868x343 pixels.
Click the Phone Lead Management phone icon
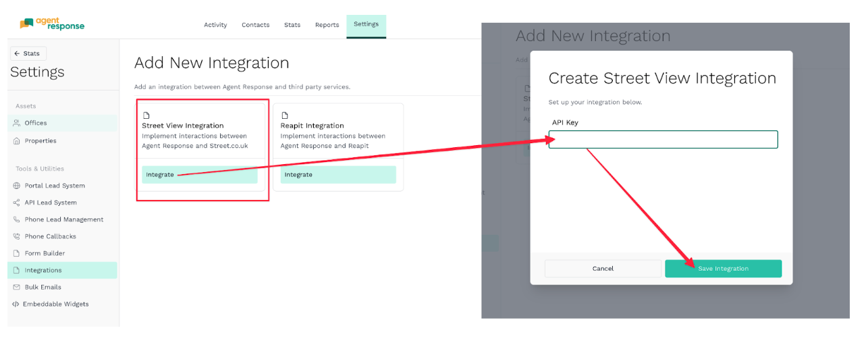(17, 219)
